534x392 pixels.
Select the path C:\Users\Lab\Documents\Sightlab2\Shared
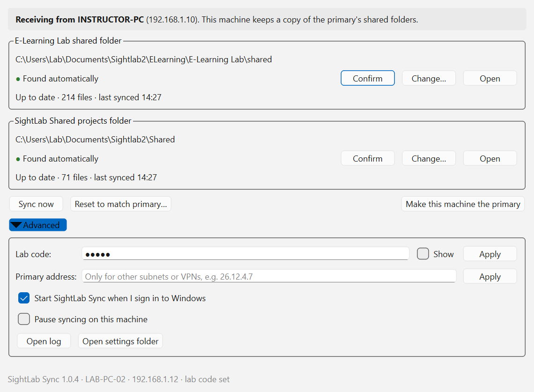[95, 139]
